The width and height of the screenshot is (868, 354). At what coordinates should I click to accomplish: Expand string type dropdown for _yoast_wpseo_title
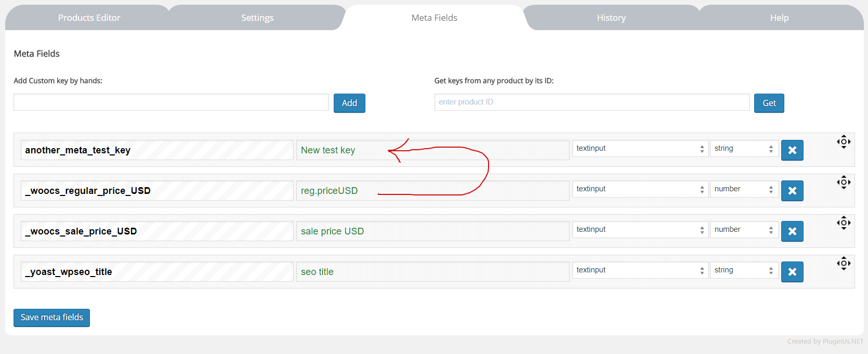pyautogui.click(x=744, y=270)
